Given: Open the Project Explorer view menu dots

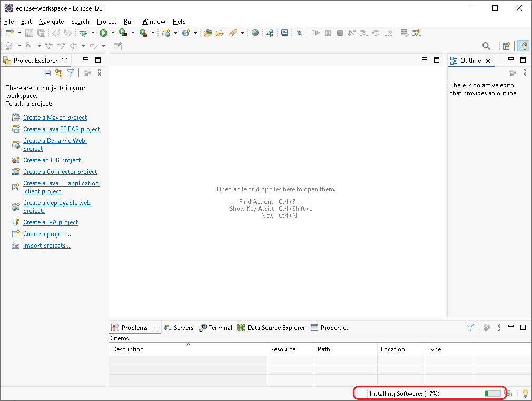Looking at the screenshot, I should 100,73.
